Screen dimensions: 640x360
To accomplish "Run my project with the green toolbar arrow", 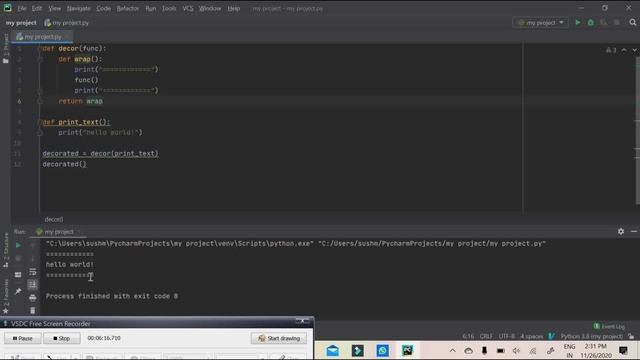I will pyautogui.click(x=578, y=23).
